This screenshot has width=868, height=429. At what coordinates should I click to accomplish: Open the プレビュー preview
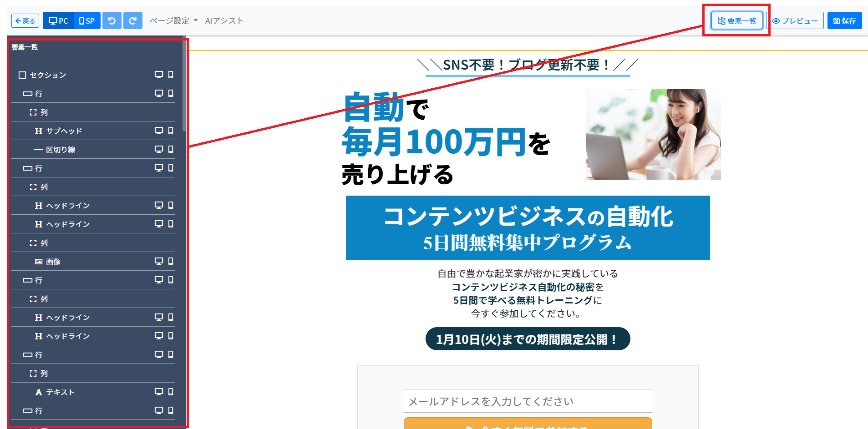click(x=795, y=20)
